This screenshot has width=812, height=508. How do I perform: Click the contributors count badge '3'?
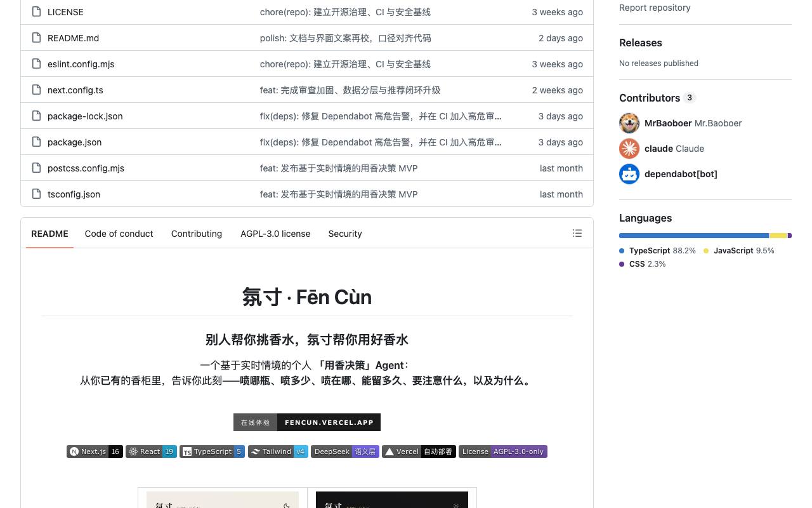coord(690,98)
